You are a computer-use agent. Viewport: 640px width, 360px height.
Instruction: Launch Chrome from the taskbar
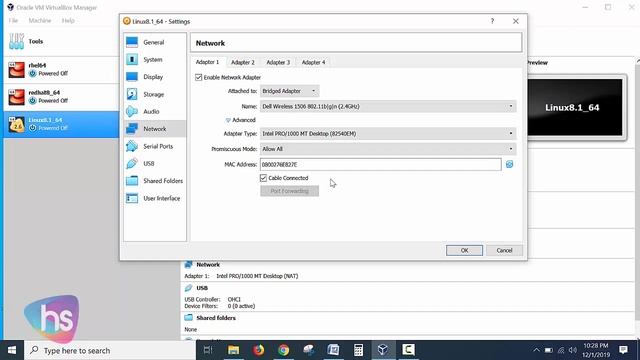coord(284,350)
